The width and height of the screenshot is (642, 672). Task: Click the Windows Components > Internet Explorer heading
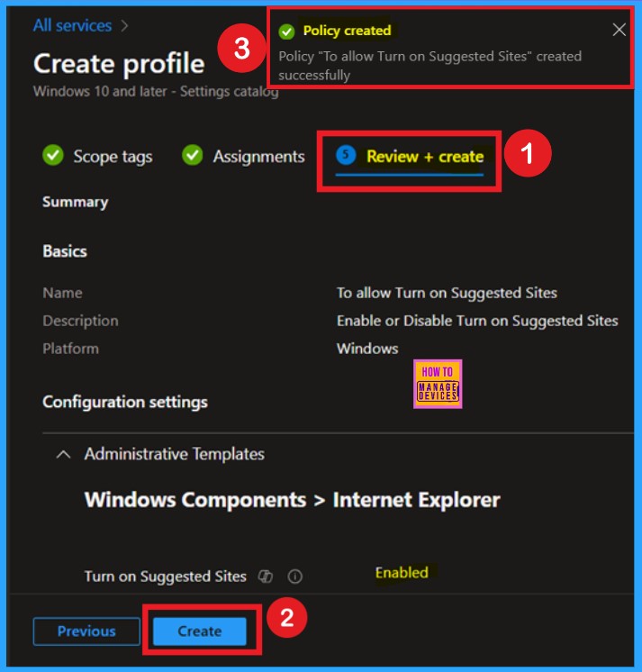click(x=292, y=500)
